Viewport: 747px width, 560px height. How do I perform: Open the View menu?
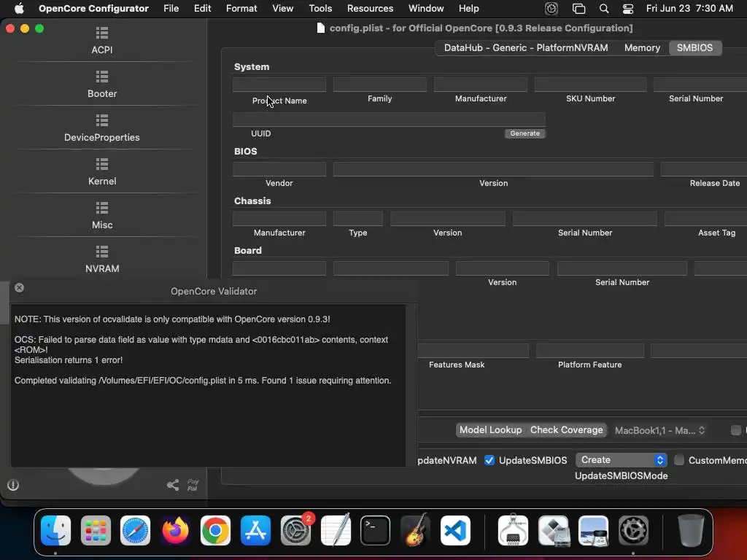282,9
